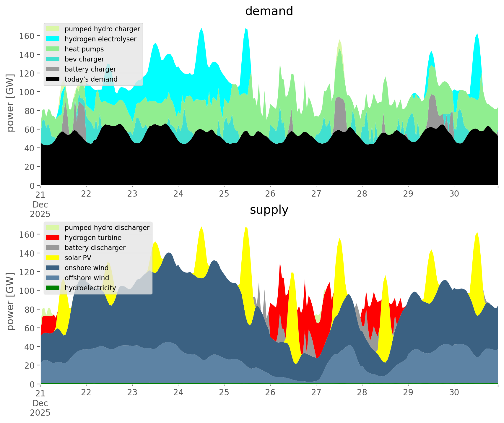This screenshot has width=504, height=423.
Task: Click the hydroelectricity green legend swatch
Action: point(53,288)
